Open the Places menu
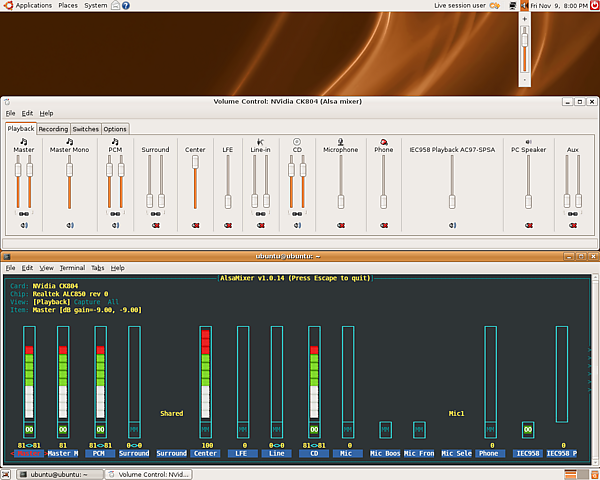Screen dimensions: 600x480 (x=68, y=6)
